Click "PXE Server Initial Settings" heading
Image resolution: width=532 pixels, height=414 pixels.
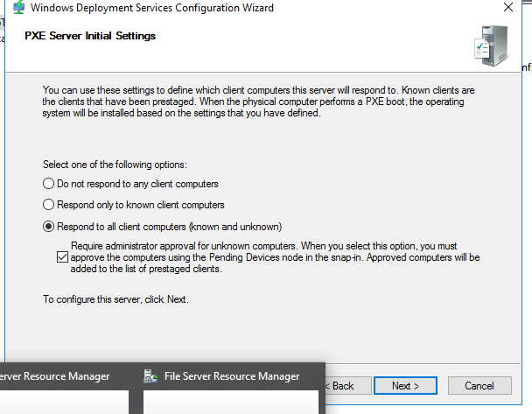click(90, 36)
